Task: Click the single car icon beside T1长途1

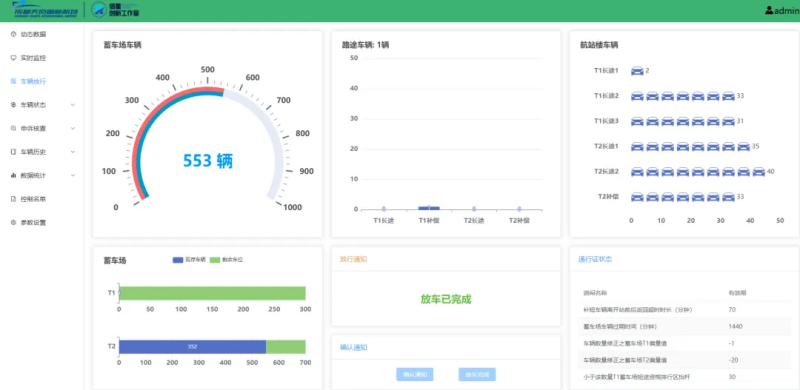Action: coord(637,70)
